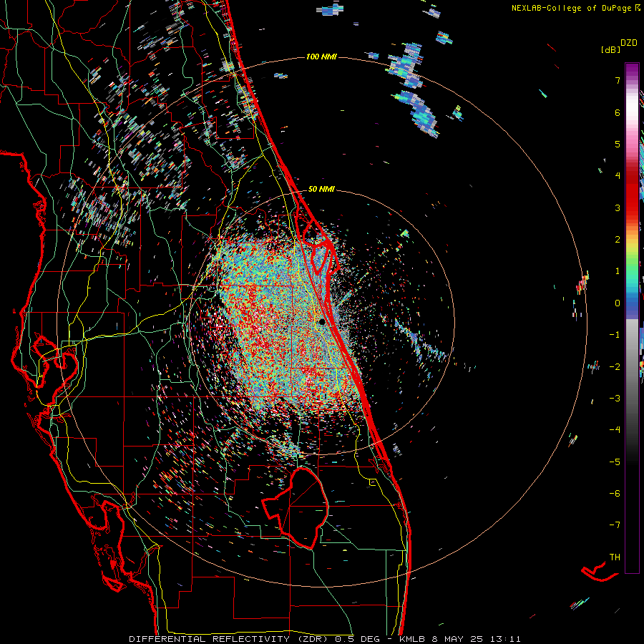Click the purple top of the color bar
The height and width of the screenshot is (644, 644).
[632, 69]
